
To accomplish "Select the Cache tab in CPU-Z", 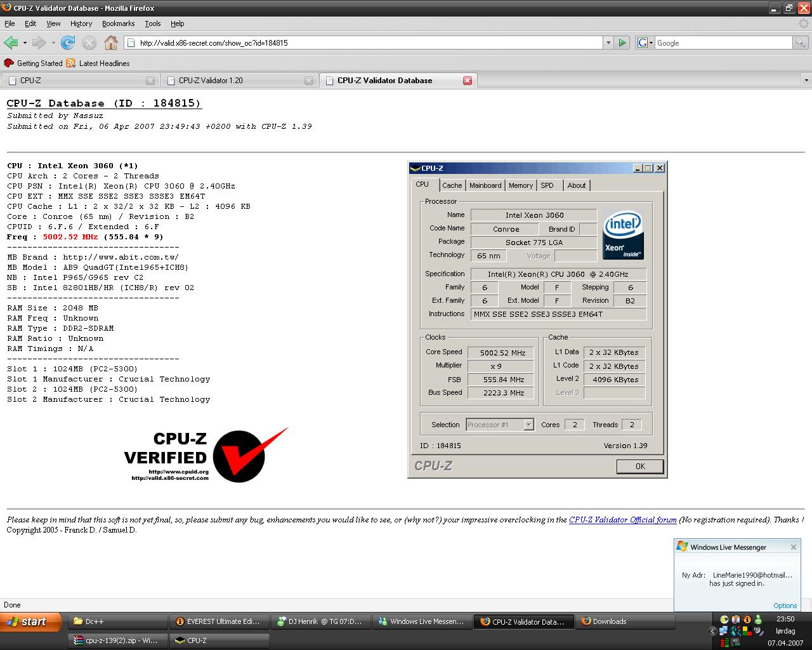I will tap(452, 185).
